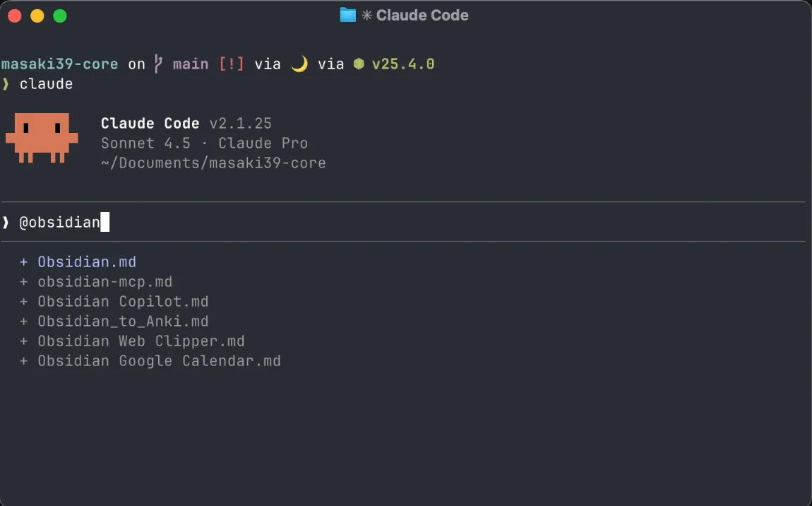Click the Claude Code pixel mascot icon
This screenshot has height=506, width=812.
42,137
